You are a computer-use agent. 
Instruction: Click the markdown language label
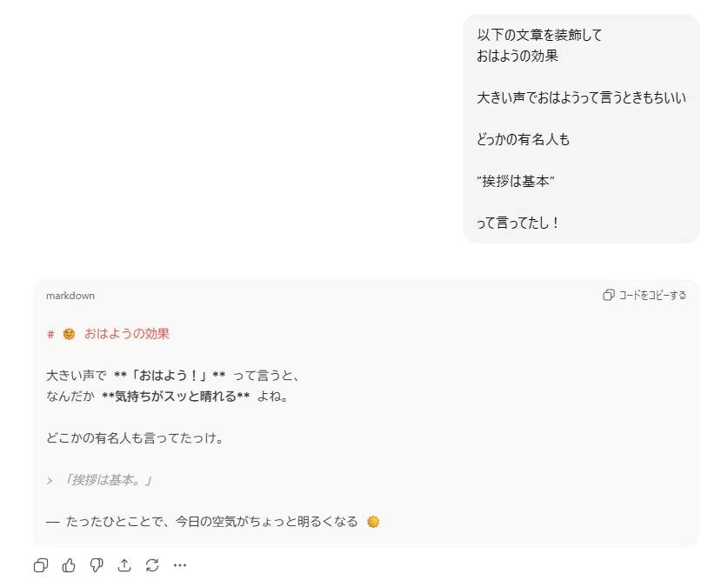pos(70,296)
